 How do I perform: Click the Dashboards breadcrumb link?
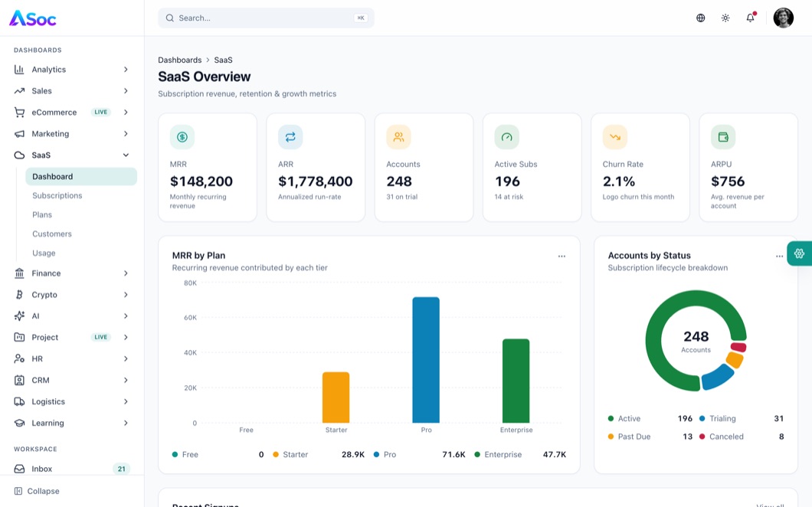pos(180,60)
